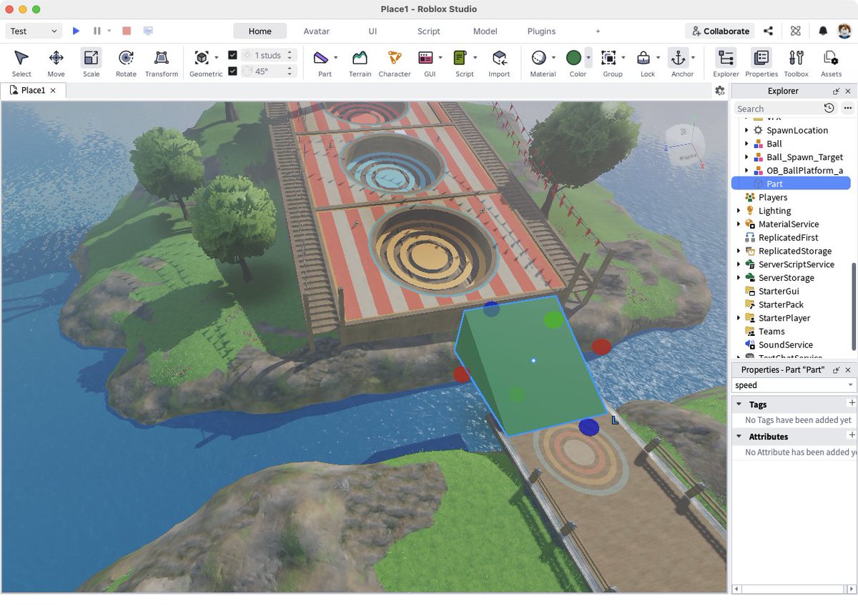
Task: Click the Explorer search field
Action: (x=776, y=109)
